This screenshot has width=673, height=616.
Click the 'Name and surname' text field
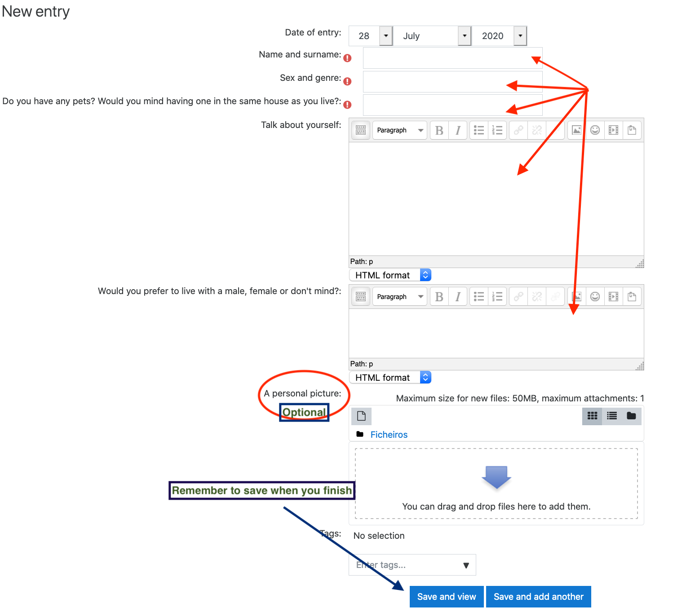tap(452, 58)
